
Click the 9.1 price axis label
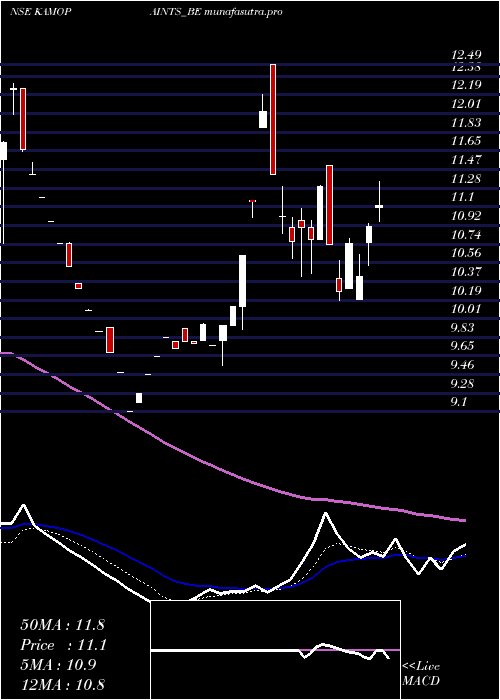tap(458, 402)
